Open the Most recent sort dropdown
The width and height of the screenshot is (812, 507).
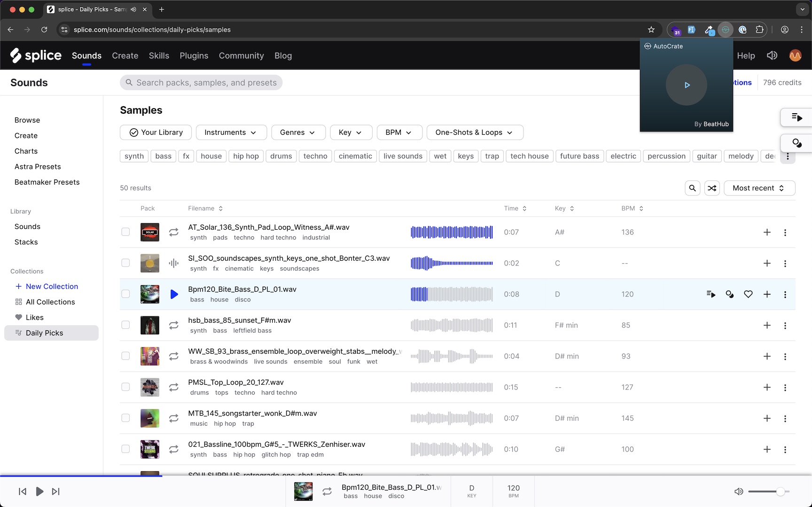pos(759,188)
